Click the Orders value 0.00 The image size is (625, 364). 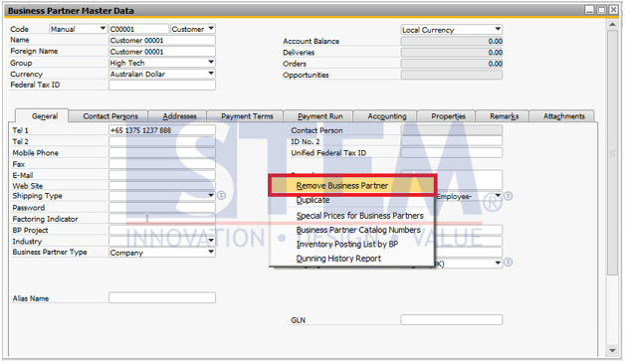pyautogui.click(x=452, y=64)
